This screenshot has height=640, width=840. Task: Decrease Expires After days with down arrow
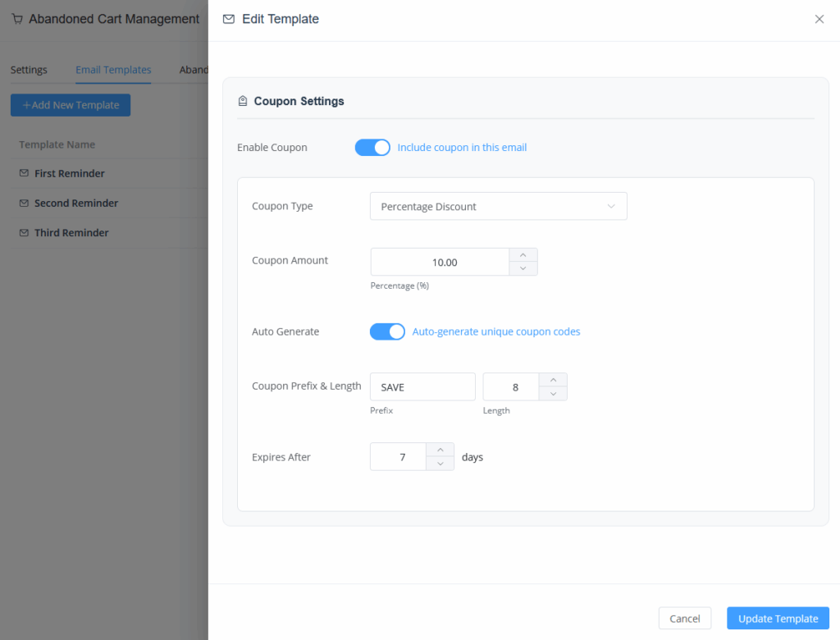coord(441,464)
